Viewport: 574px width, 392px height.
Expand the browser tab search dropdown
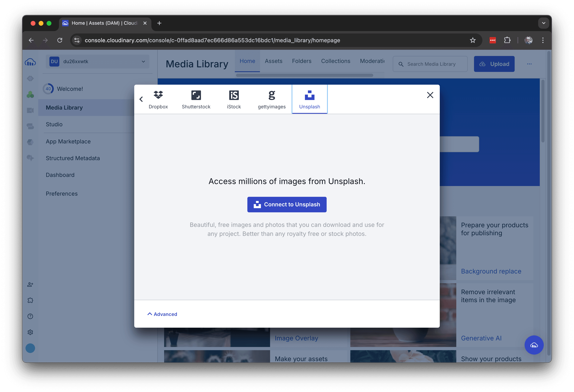click(x=543, y=23)
